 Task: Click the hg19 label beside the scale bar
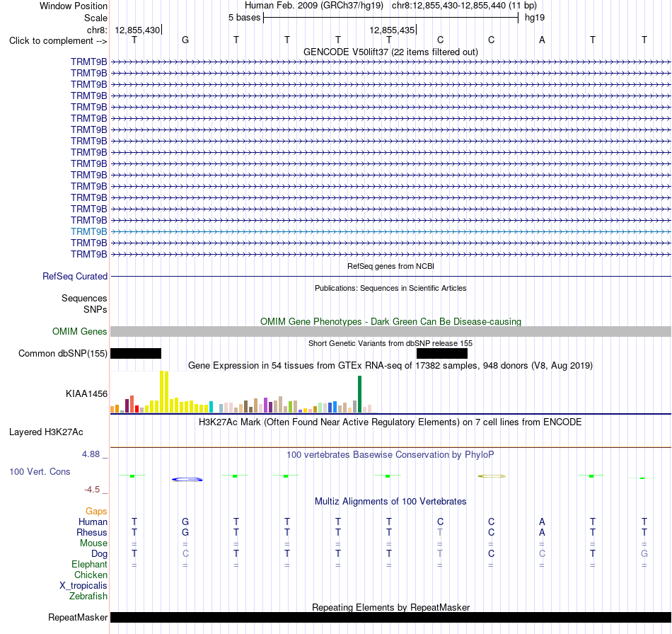535,18
